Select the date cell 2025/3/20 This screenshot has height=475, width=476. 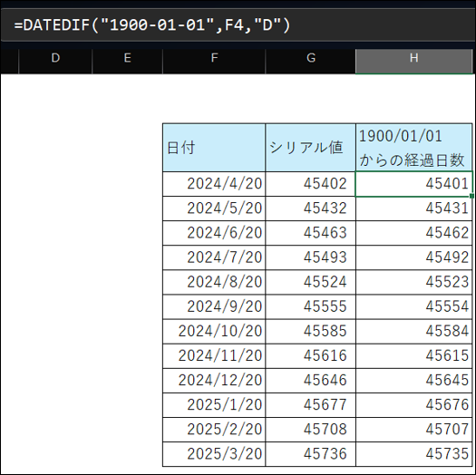click(214, 454)
